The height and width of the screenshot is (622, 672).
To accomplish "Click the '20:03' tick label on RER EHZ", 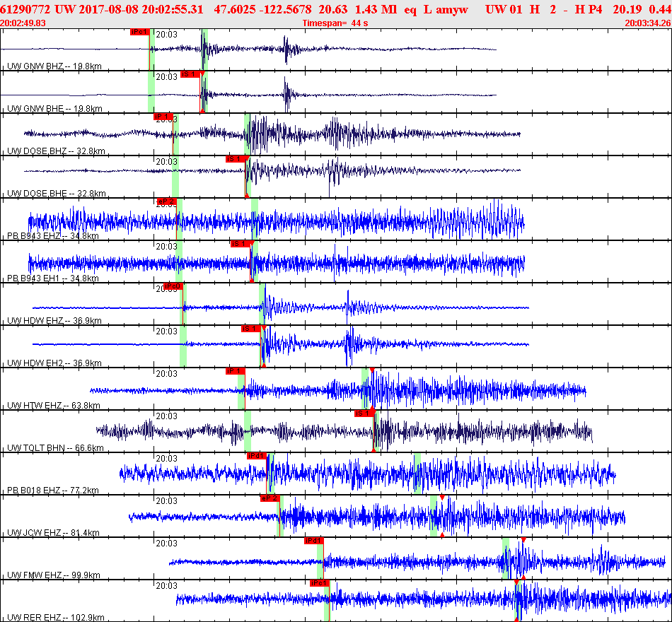I will [167, 586].
